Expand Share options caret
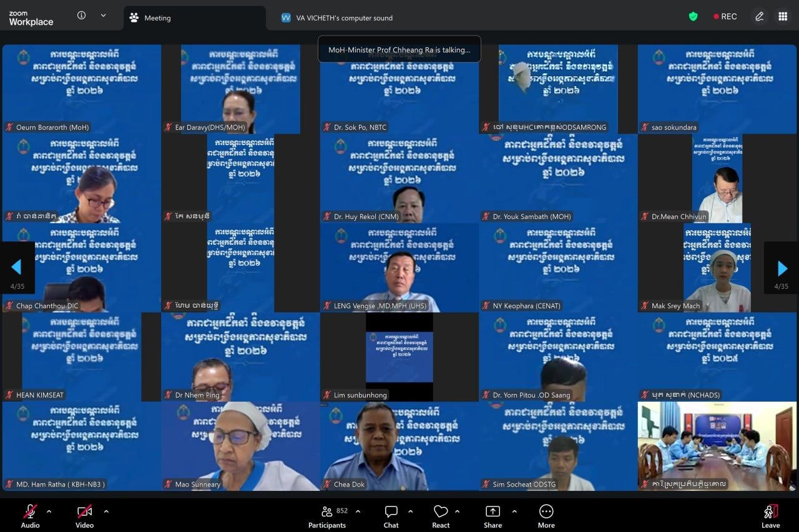Screen dimensions: 799x532 pos(514,511)
